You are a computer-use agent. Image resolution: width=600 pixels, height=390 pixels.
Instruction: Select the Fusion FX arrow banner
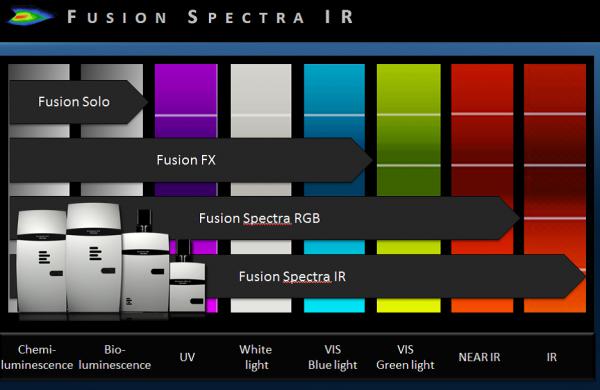(190, 160)
